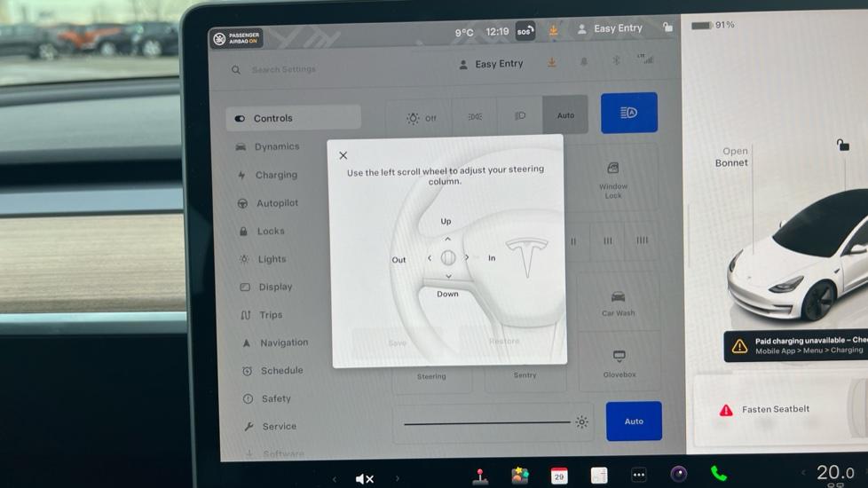Tap the muted volume icon
The height and width of the screenshot is (488, 868).
(364, 478)
